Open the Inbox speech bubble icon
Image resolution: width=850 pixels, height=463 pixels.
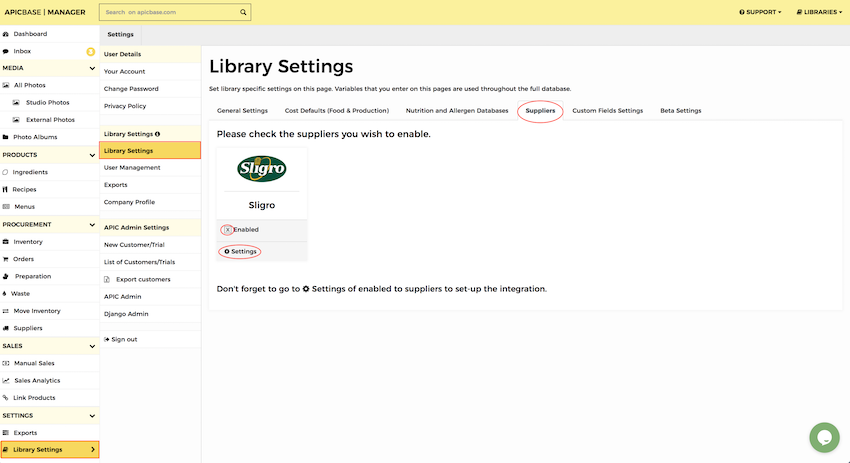[5, 51]
